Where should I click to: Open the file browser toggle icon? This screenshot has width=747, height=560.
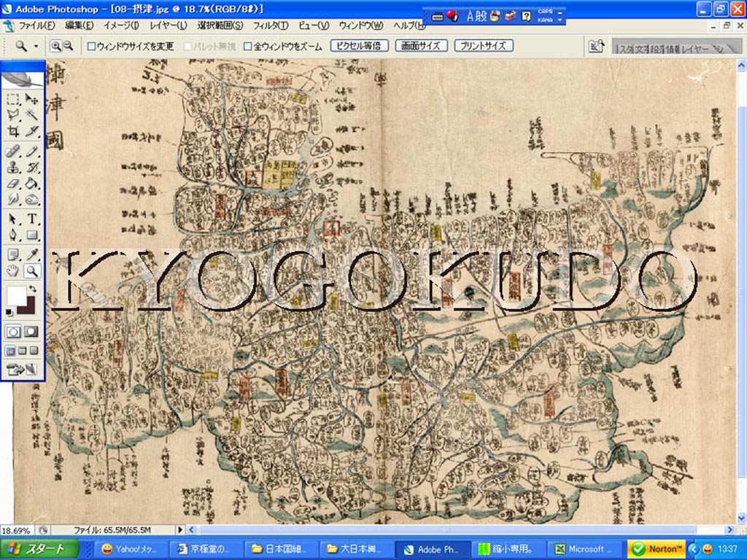[x=597, y=46]
